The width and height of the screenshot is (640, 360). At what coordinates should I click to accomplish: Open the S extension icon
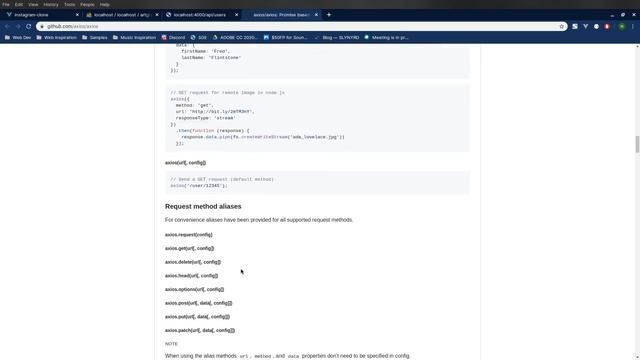pos(575,26)
